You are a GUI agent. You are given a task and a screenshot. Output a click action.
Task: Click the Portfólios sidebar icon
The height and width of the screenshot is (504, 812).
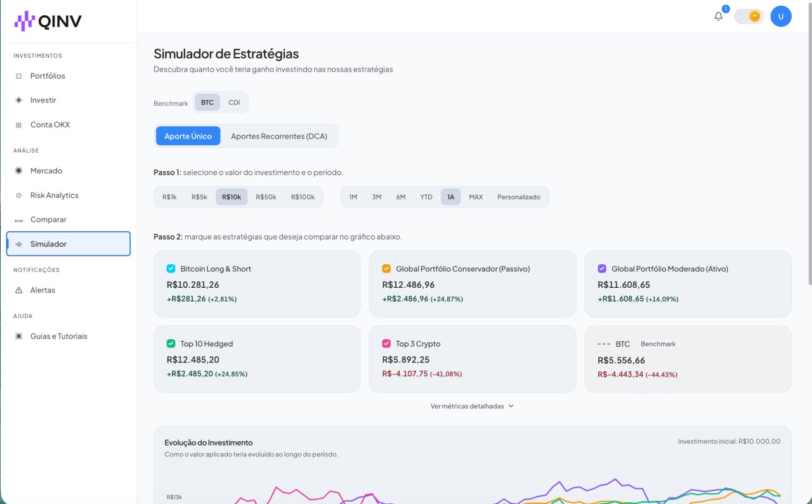(18, 76)
